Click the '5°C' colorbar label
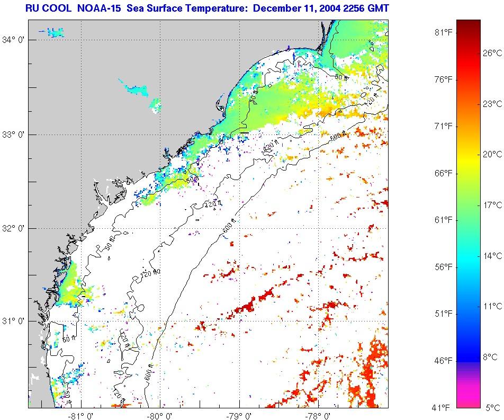The height and width of the screenshot is (420, 504). pyautogui.click(x=493, y=408)
